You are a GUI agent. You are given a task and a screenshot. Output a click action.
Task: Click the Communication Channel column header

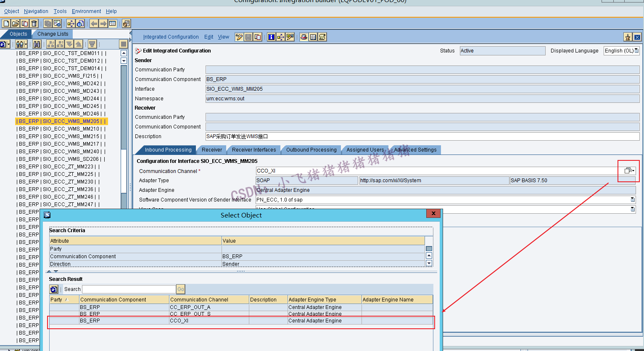(209, 300)
